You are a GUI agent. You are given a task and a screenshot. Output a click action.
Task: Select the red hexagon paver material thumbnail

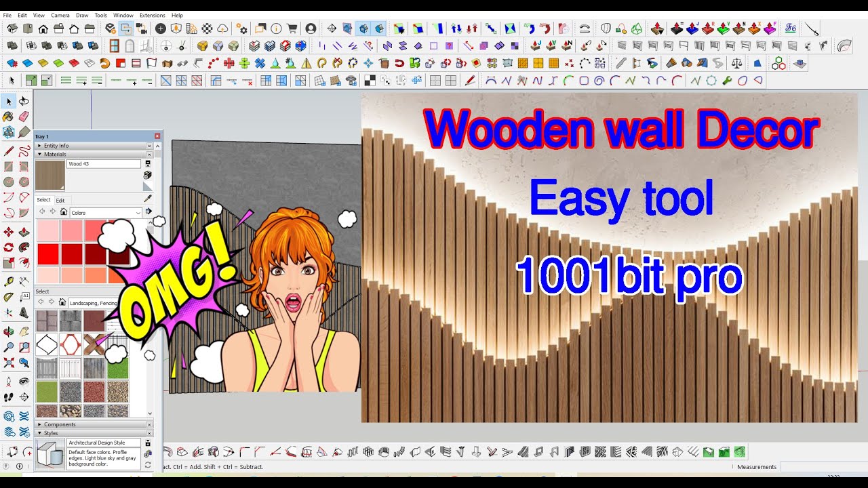(71, 344)
